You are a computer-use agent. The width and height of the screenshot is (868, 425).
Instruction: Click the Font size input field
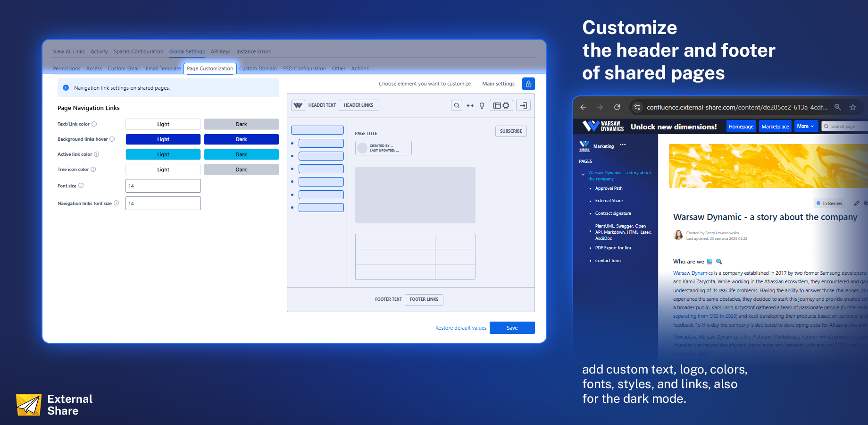tap(163, 186)
